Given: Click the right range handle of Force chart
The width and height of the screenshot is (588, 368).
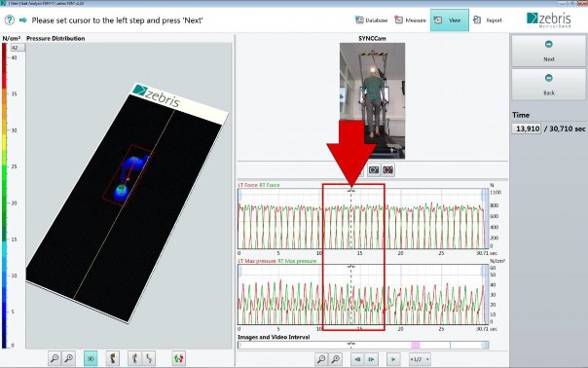Looking at the screenshot, I should pyautogui.click(x=485, y=195).
